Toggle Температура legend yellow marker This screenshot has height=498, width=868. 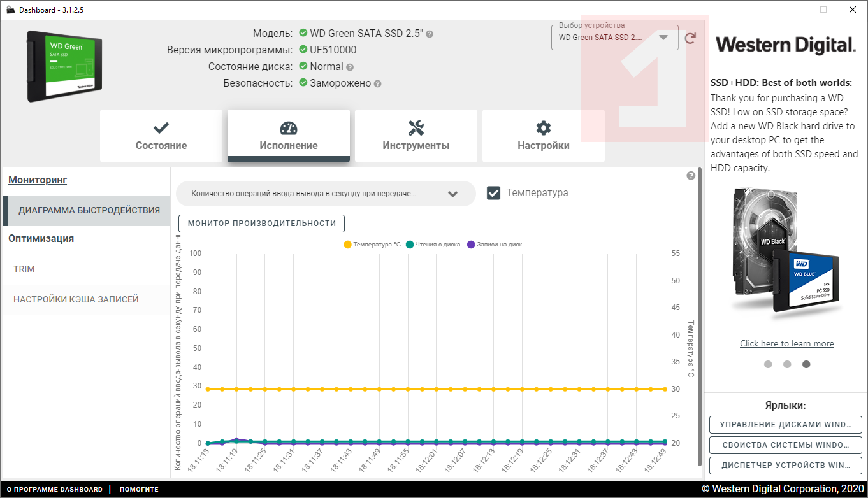pos(347,245)
